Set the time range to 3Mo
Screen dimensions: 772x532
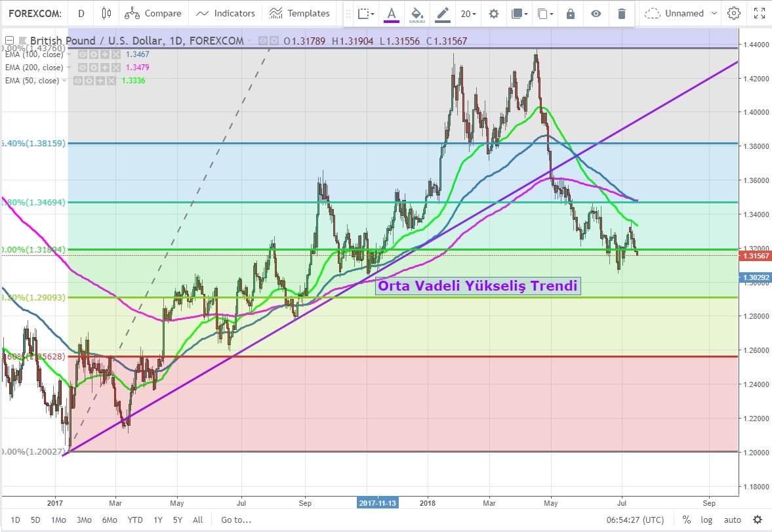click(84, 520)
